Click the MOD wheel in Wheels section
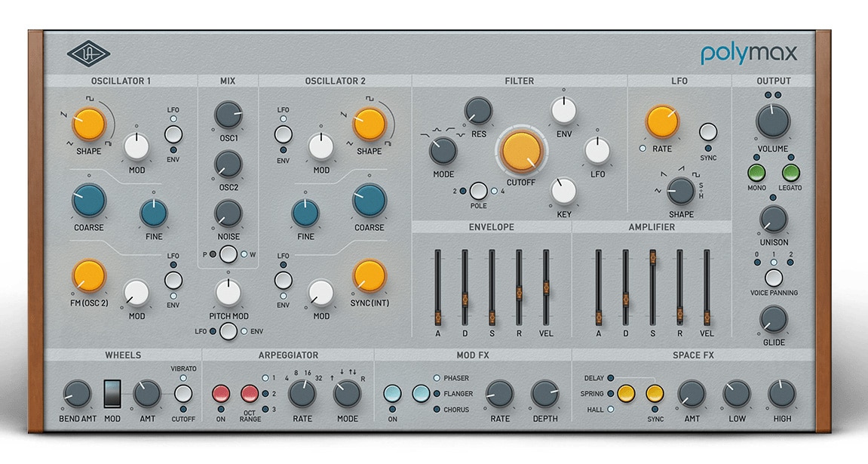The width and height of the screenshot is (868, 464). point(112,394)
